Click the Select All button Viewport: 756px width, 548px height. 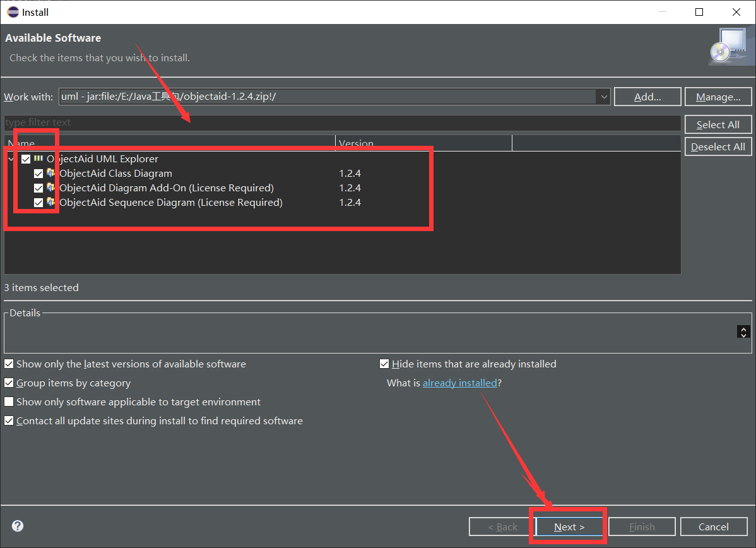718,124
